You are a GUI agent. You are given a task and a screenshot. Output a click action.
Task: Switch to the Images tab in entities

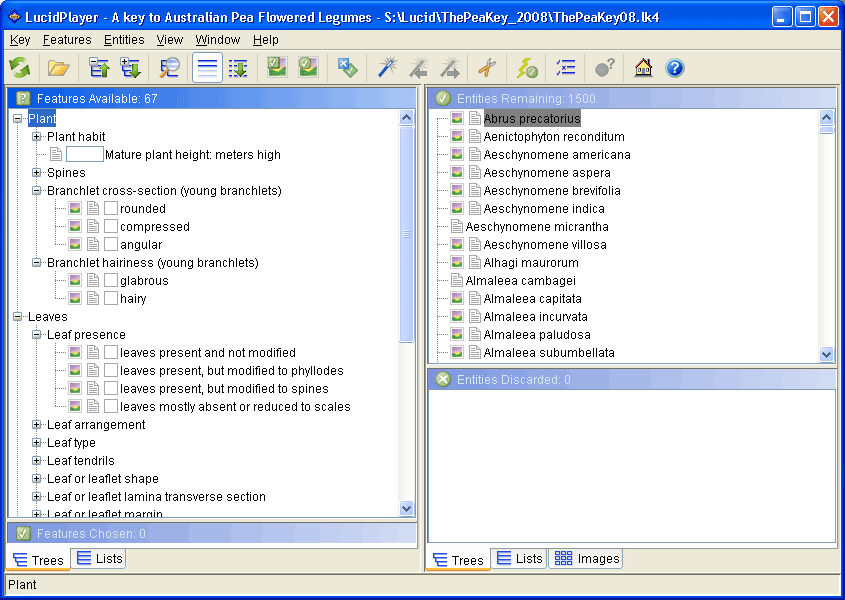click(x=587, y=559)
